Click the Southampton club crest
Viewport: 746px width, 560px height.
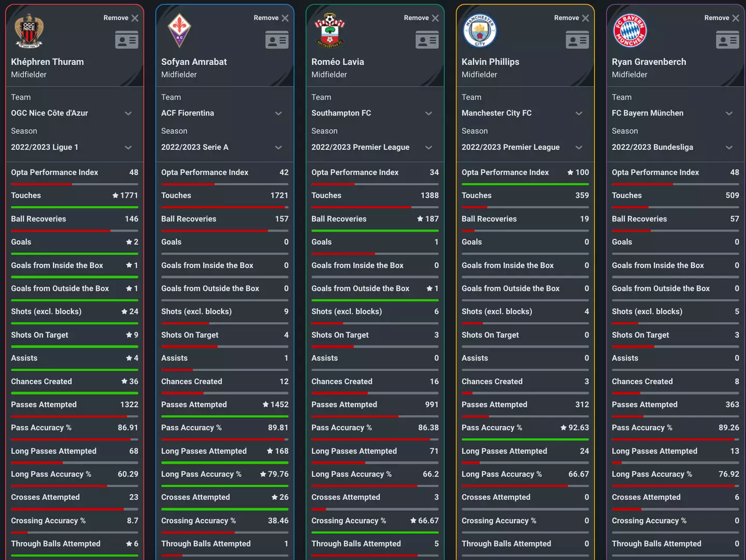coord(329,31)
